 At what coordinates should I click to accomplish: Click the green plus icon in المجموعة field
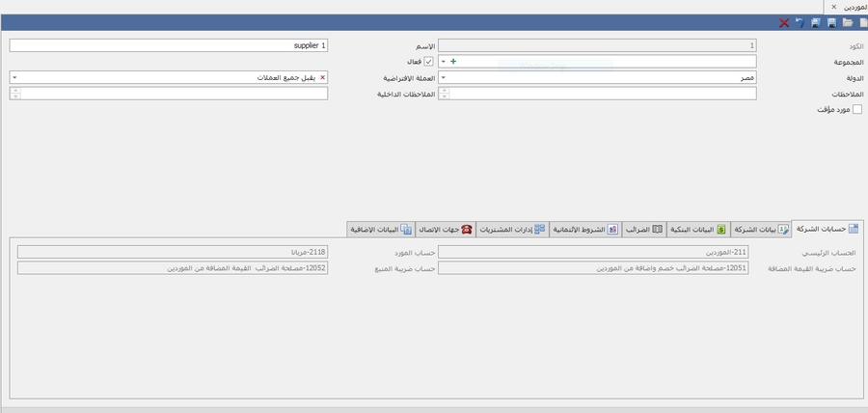[453, 61]
